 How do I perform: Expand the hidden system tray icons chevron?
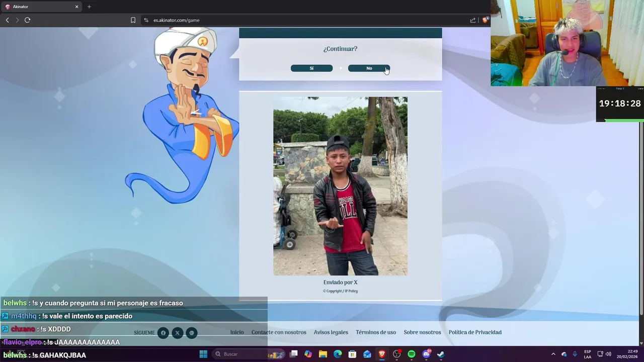coord(553,354)
